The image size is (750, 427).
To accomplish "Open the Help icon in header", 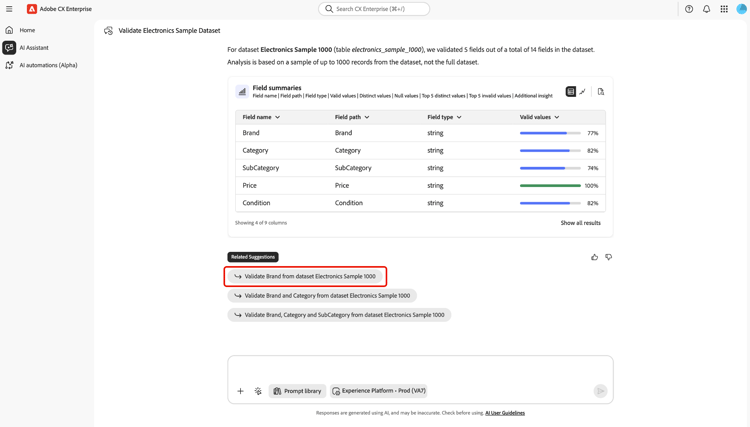I will (x=689, y=9).
